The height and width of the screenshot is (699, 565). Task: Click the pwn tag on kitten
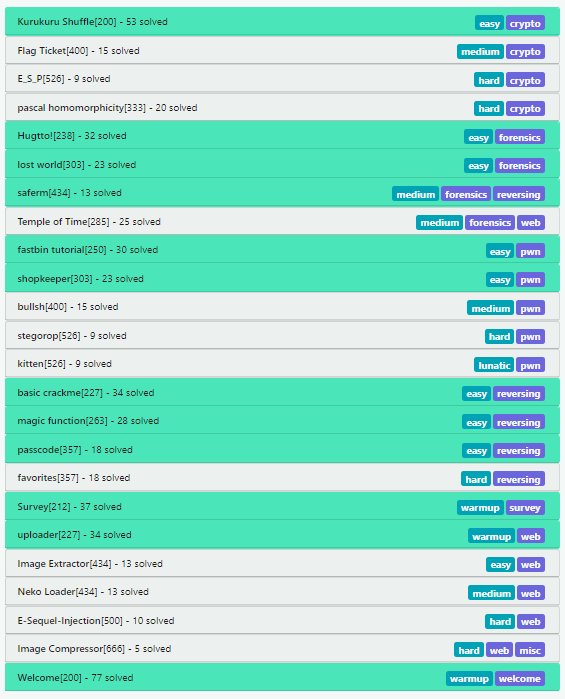(x=530, y=366)
